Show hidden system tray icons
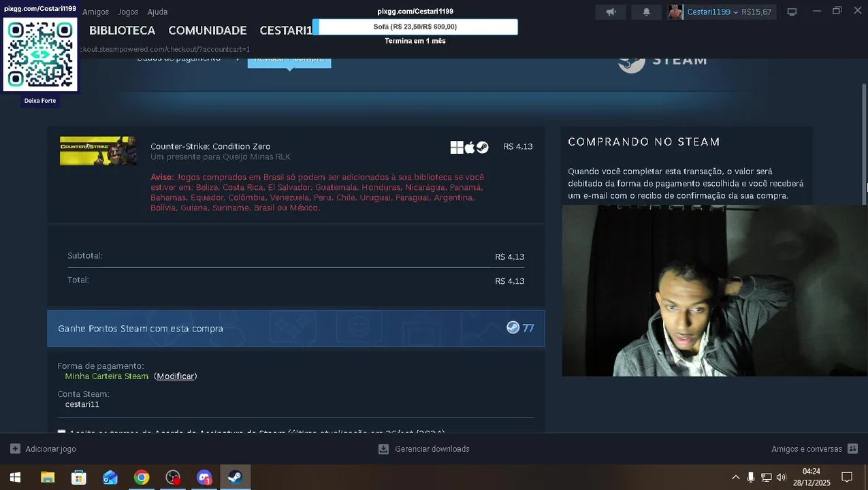The width and height of the screenshot is (868, 490). pyautogui.click(x=735, y=477)
